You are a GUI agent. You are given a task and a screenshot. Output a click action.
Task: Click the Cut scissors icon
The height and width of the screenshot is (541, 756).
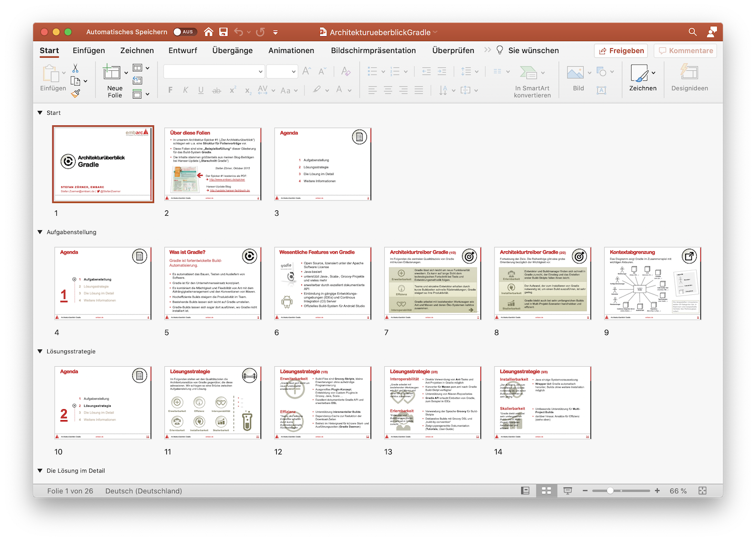(x=76, y=69)
